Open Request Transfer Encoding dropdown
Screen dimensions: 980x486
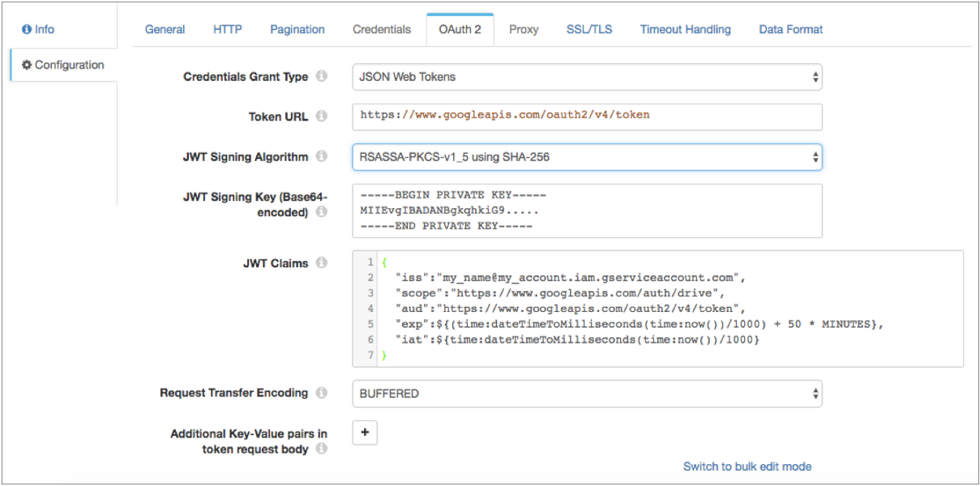pos(587,394)
